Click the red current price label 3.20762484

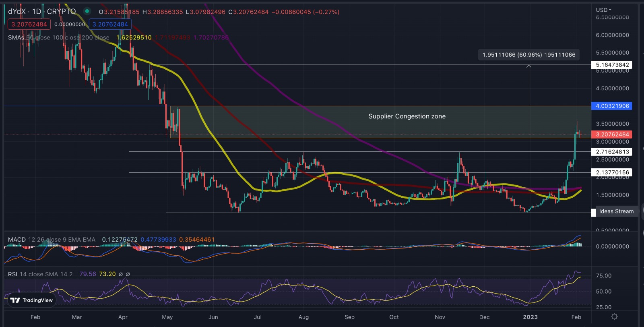tap(612, 135)
